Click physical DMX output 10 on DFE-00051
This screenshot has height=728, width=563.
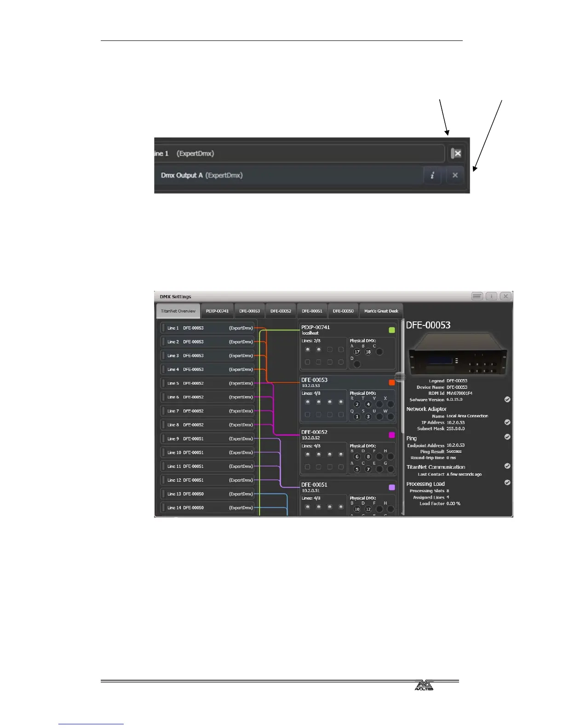[357, 509]
